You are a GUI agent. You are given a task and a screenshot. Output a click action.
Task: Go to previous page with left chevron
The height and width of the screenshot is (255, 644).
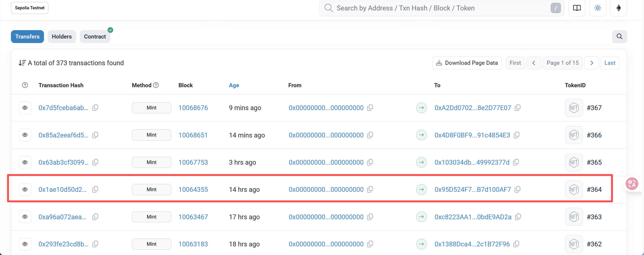[534, 63]
